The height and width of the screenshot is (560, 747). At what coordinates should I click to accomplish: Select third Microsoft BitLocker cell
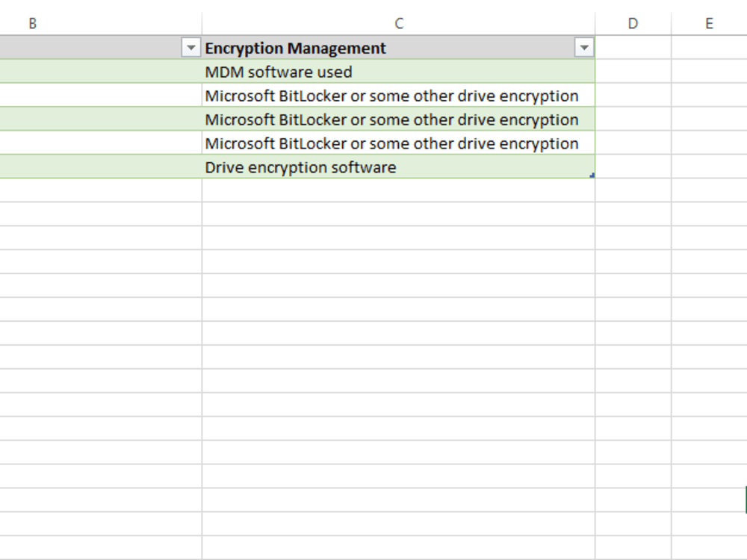tap(399, 143)
